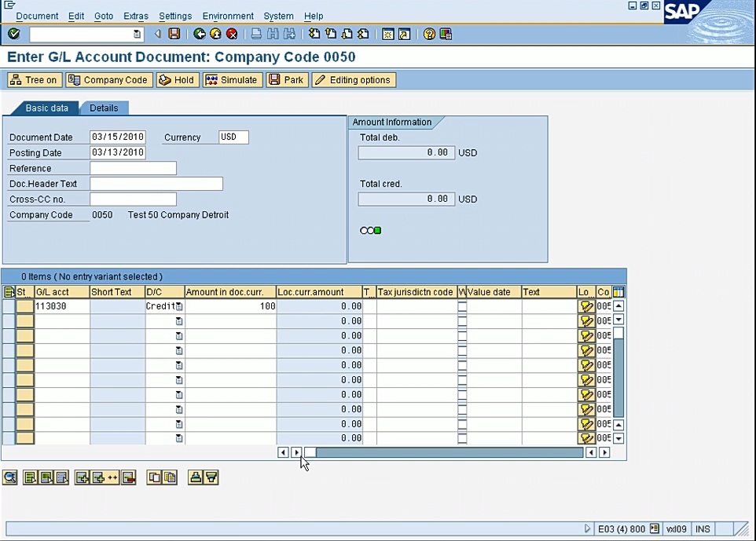Click the First Page icon

point(314,34)
